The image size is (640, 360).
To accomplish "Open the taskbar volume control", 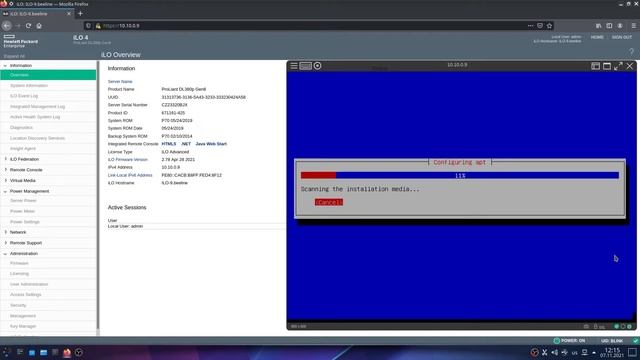I will click(555, 352).
